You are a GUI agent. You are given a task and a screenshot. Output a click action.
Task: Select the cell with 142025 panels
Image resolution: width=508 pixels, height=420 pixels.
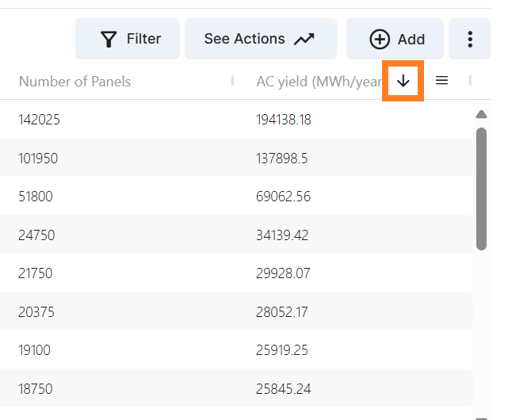[39, 120]
